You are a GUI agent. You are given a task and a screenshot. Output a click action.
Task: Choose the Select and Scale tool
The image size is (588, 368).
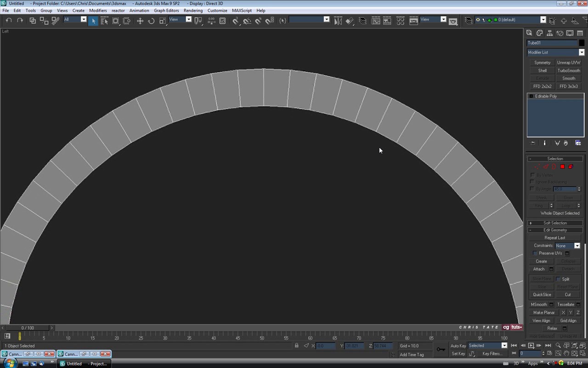[x=162, y=21]
